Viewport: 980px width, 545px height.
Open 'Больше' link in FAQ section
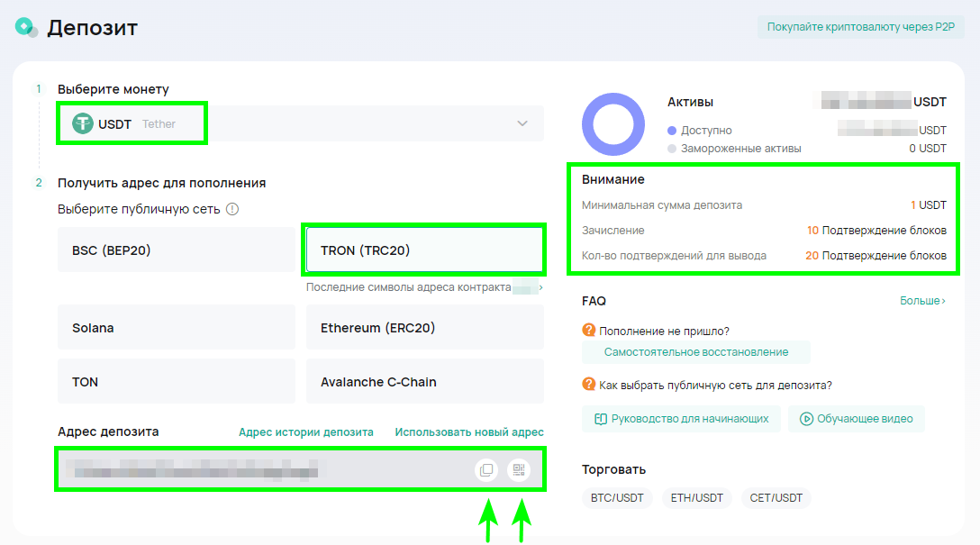[x=922, y=301]
